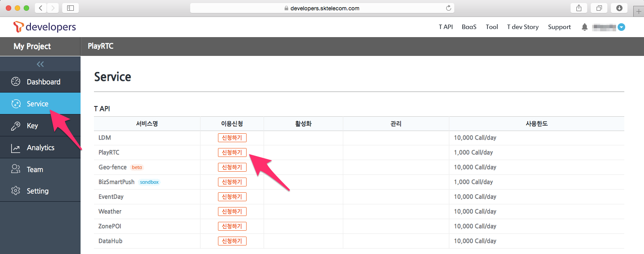The height and width of the screenshot is (254, 644).
Task: Reload page with refresh icon
Action: (448, 8)
